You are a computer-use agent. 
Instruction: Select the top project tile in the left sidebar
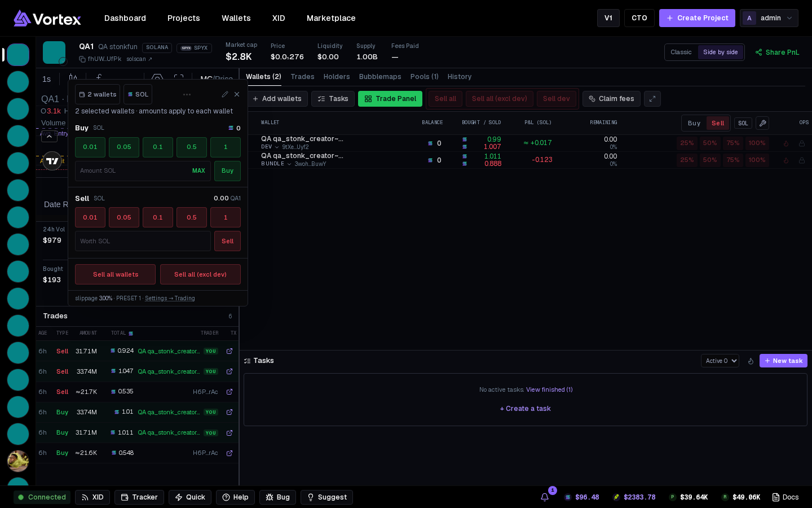(x=18, y=55)
